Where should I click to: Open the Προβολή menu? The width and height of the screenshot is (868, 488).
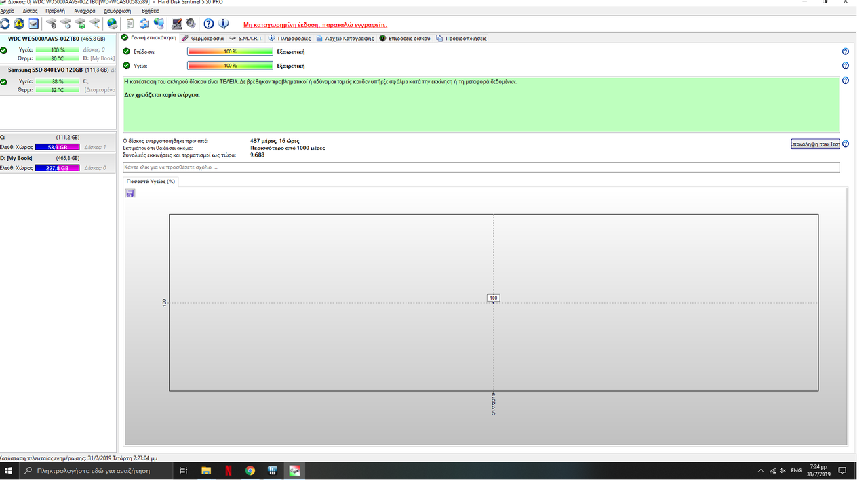click(x=56, y=11)
